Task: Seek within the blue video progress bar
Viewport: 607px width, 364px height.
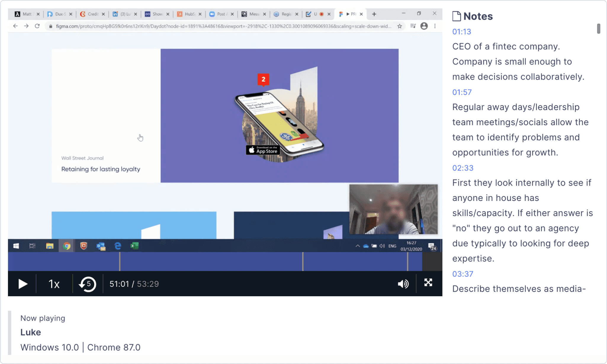Action: [x=207, y=262]
